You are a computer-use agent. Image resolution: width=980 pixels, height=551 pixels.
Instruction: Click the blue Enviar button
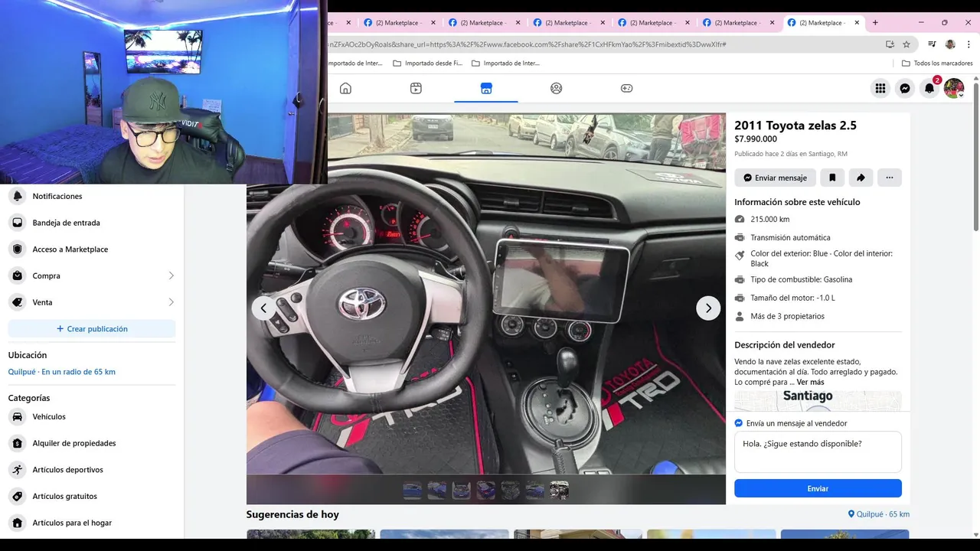coord(818,488)
